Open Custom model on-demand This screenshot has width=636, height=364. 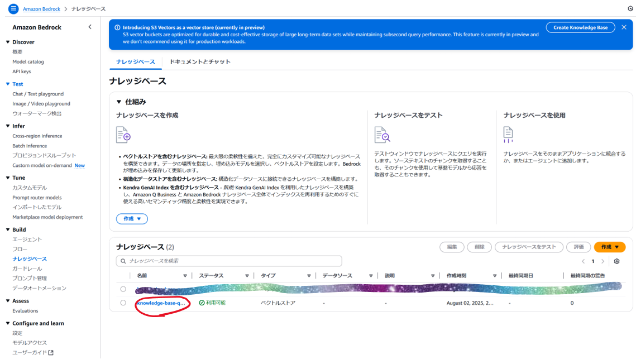(x=42, y=165)
